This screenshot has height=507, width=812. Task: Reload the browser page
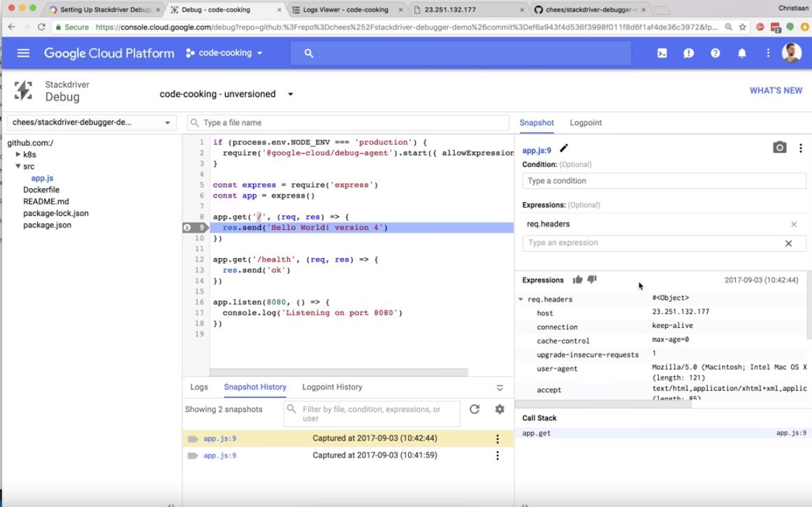41,27
